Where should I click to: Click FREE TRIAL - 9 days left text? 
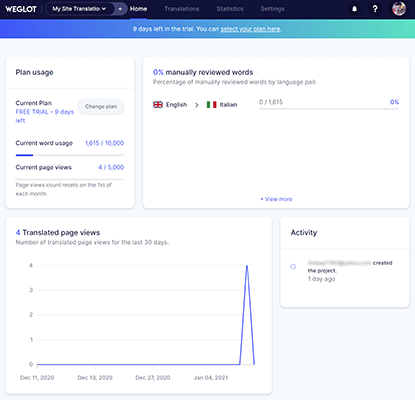[44, 116]
